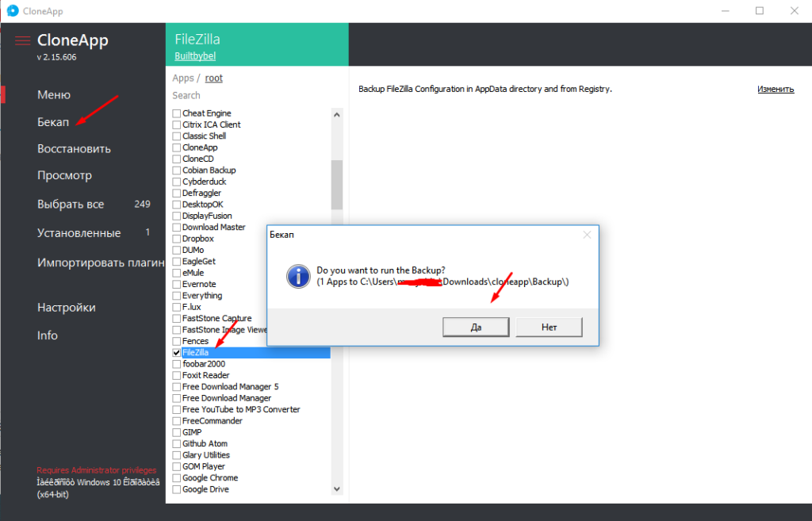Click the blue info icon in dialog
This screenshot has width=812, height=521.
297,276
